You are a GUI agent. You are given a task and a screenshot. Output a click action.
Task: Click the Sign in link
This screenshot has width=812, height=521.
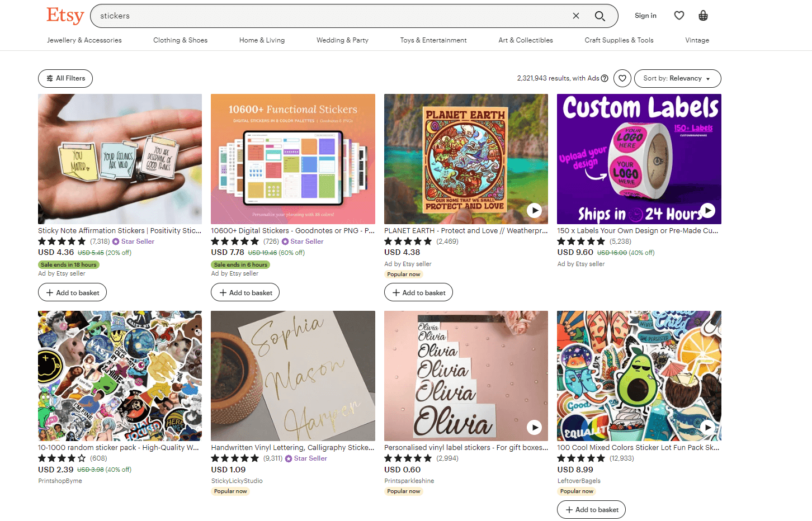645,16
